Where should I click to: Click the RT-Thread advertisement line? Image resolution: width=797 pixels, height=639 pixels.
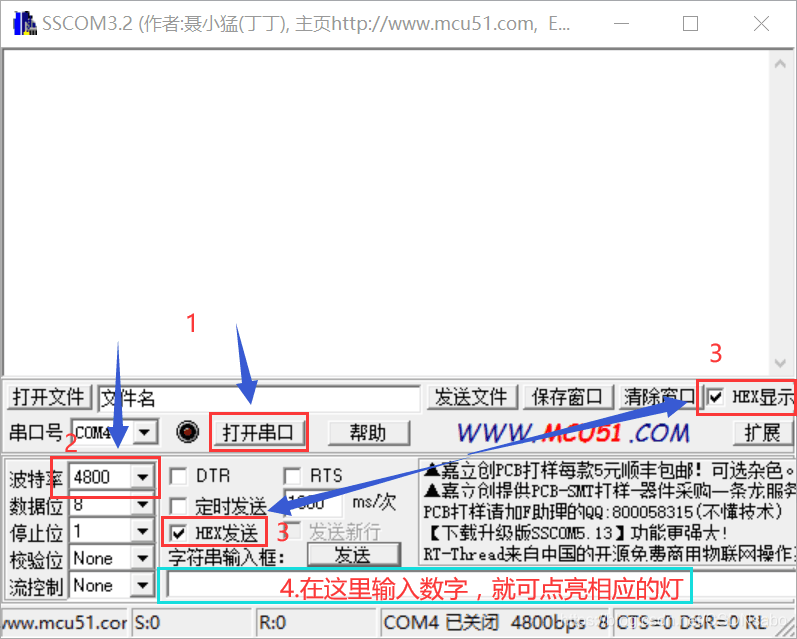[x=609, y=553]
